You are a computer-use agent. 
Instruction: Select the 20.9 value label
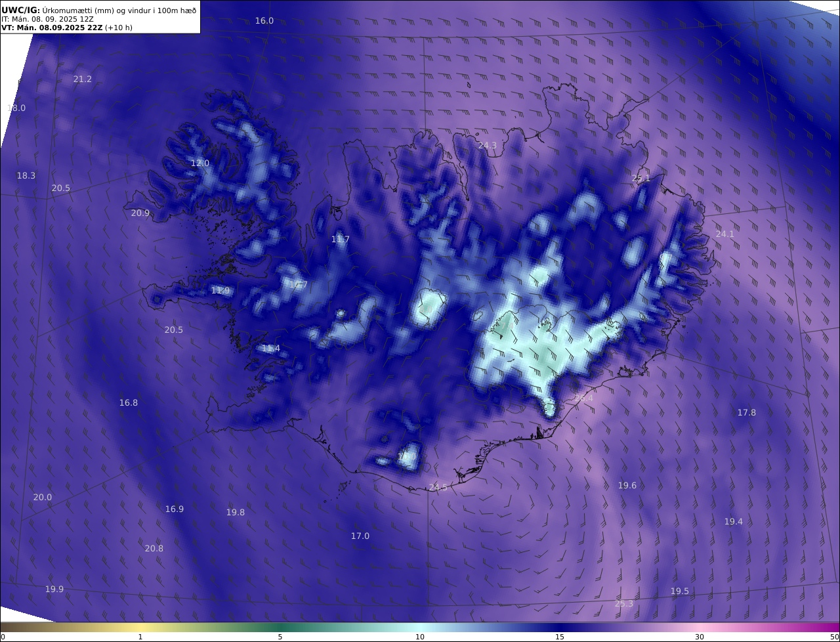point(140,213)
